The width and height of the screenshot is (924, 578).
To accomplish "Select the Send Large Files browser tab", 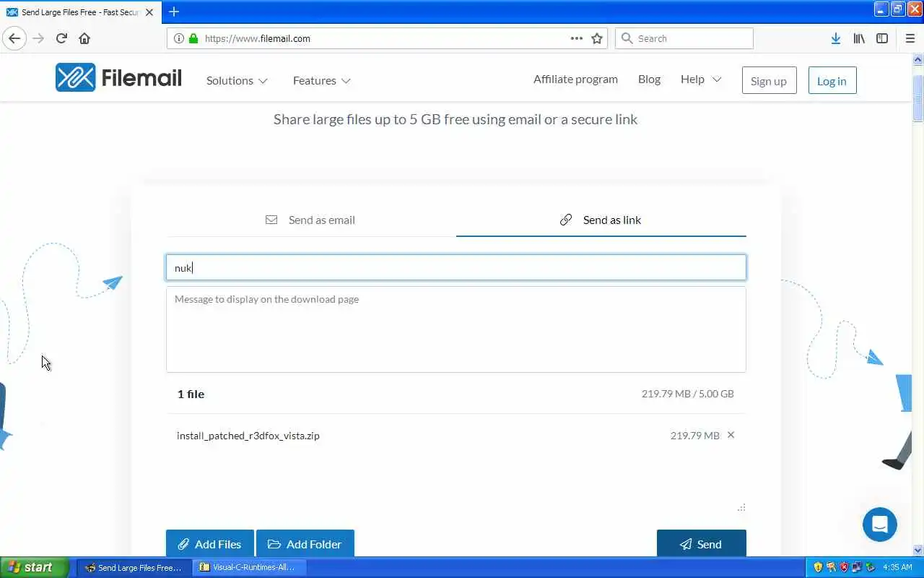I will [79, 12].
